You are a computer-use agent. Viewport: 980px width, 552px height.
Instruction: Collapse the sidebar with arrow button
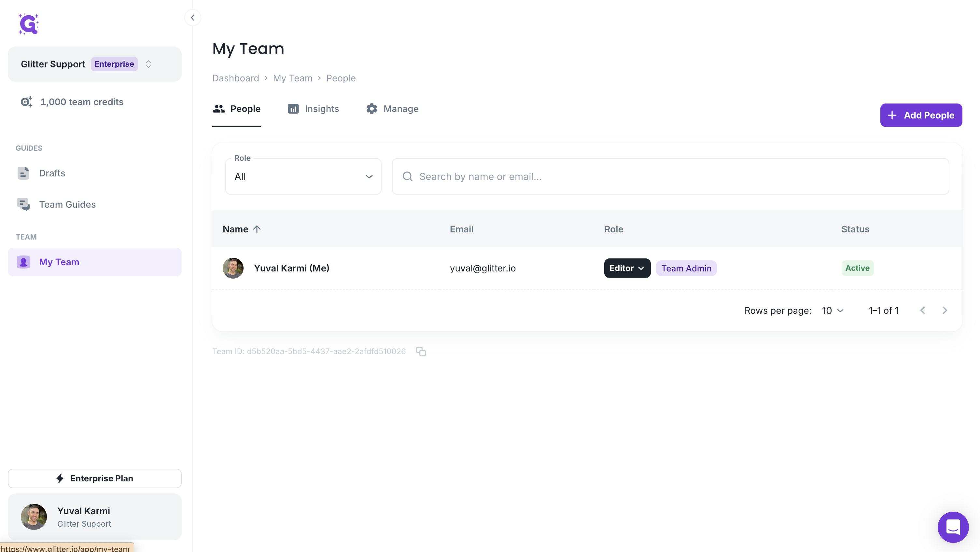pyautogui.click(x=192, y=18)
